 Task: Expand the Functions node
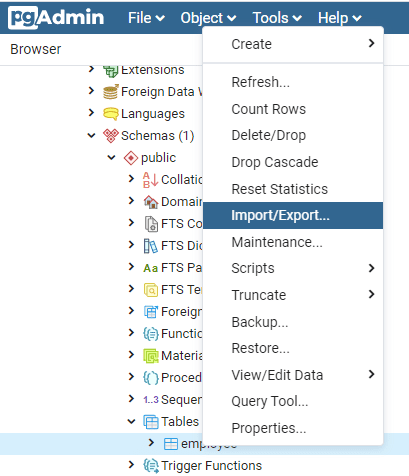tap(131, 333)
